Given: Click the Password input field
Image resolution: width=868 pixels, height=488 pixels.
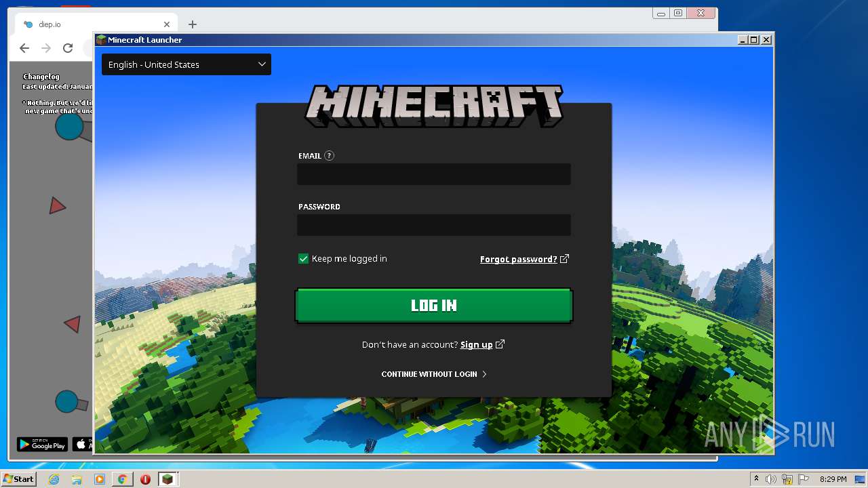Looking at the screenshot, I should pyautogui.click(x=434, y=225).
